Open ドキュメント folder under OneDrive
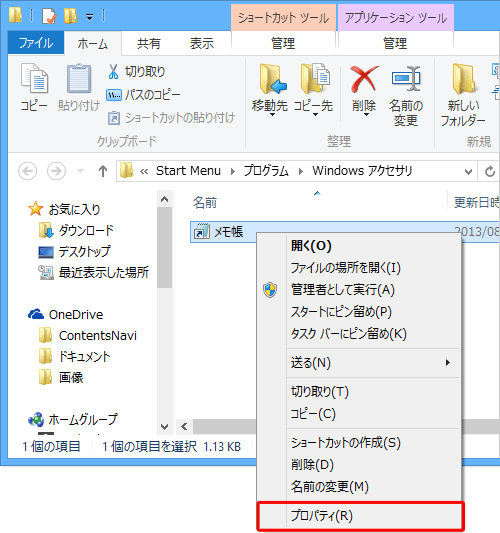 pyautogui.click(x=75, y=357)
